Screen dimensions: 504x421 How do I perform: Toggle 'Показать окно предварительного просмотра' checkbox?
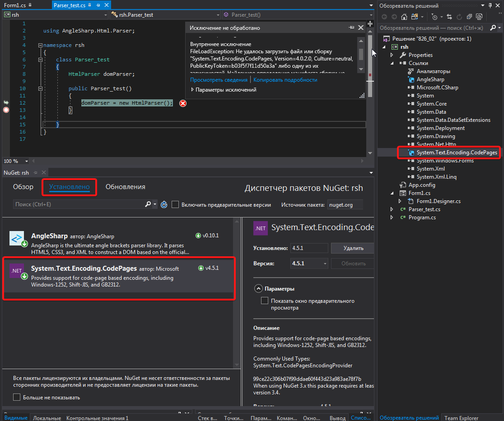pos(265,301)
